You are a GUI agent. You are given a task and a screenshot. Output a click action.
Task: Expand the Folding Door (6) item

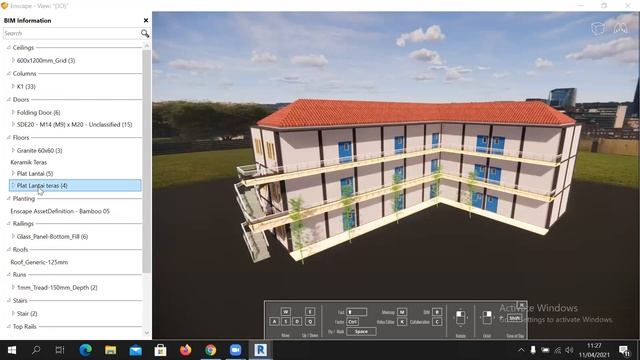13,112
